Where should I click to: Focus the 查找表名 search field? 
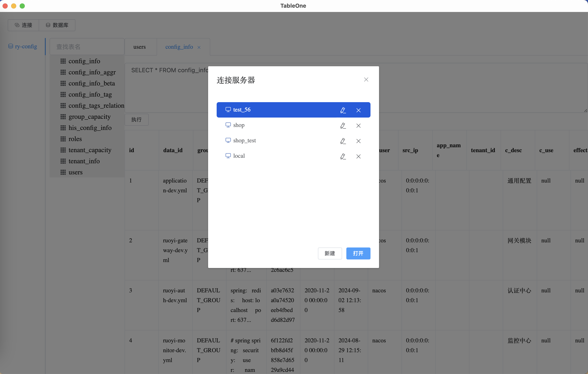tap(87, 47)
